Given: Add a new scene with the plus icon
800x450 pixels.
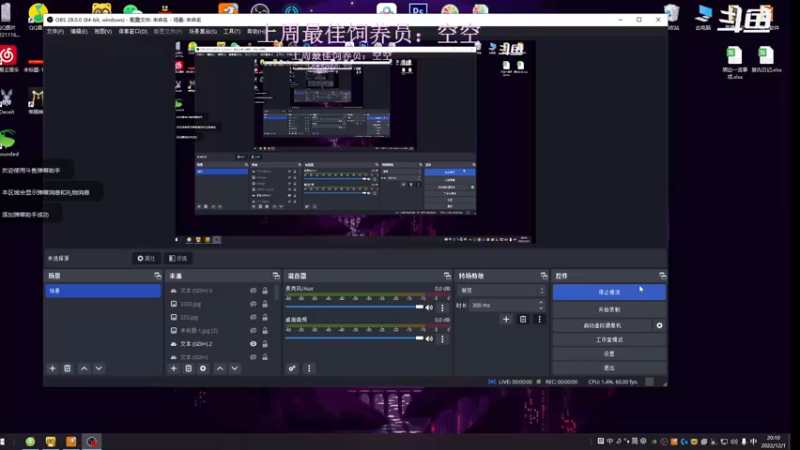Looking at the screenshot, I should (x=53, y=368).
